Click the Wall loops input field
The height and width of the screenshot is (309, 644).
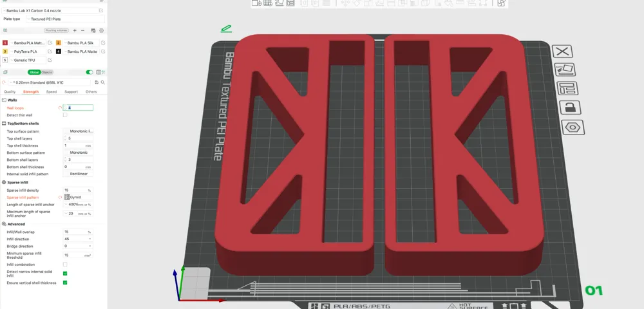pos(78,108)
